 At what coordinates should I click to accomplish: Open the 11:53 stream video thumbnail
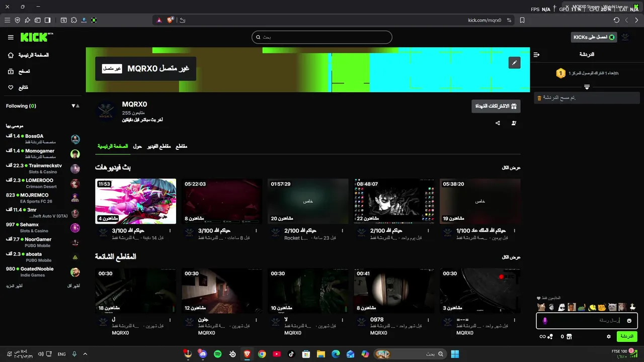[x=136, y=201]
